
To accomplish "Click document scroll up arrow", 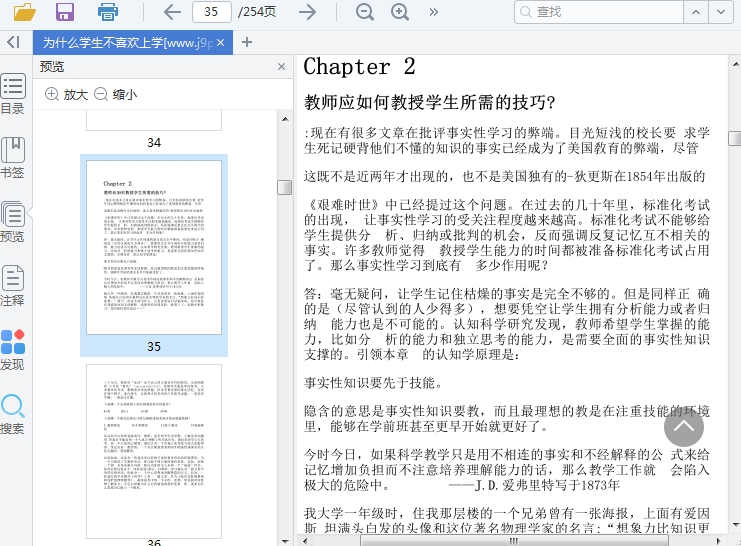I will [x=735, y=64].
